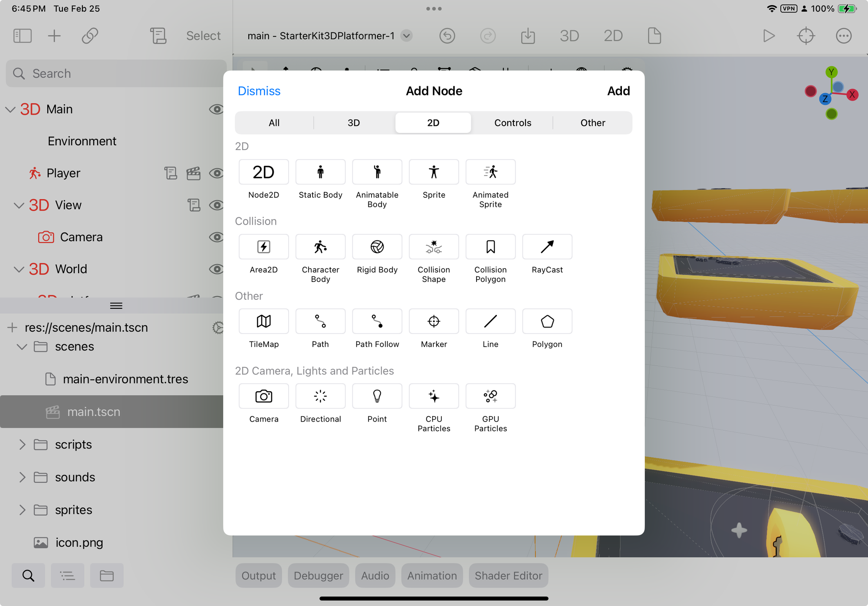Expand the scripts folder
This screenshot has height=606, width=868.
click(22, 445)
